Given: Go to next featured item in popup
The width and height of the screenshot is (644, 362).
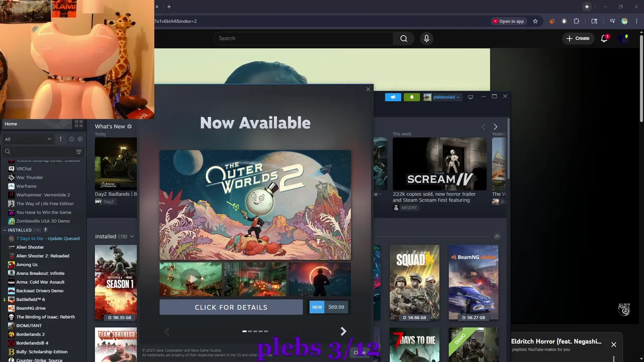Looking at the screenshot, I should (x=343, y=331).
